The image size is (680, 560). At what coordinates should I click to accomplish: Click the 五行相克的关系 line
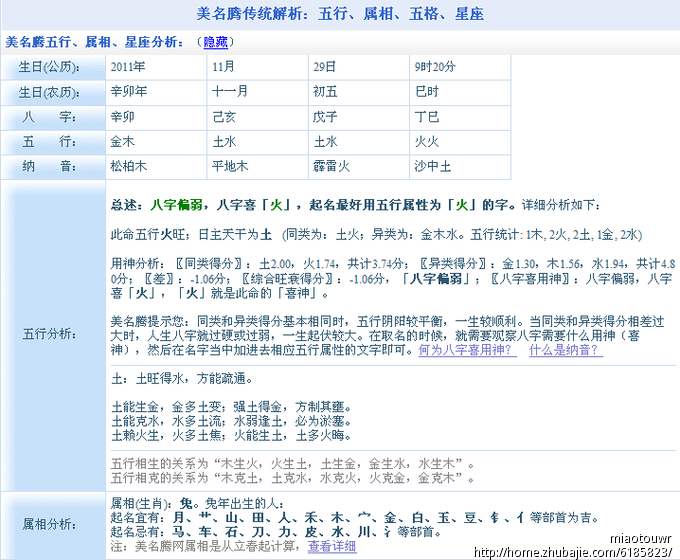293,478
